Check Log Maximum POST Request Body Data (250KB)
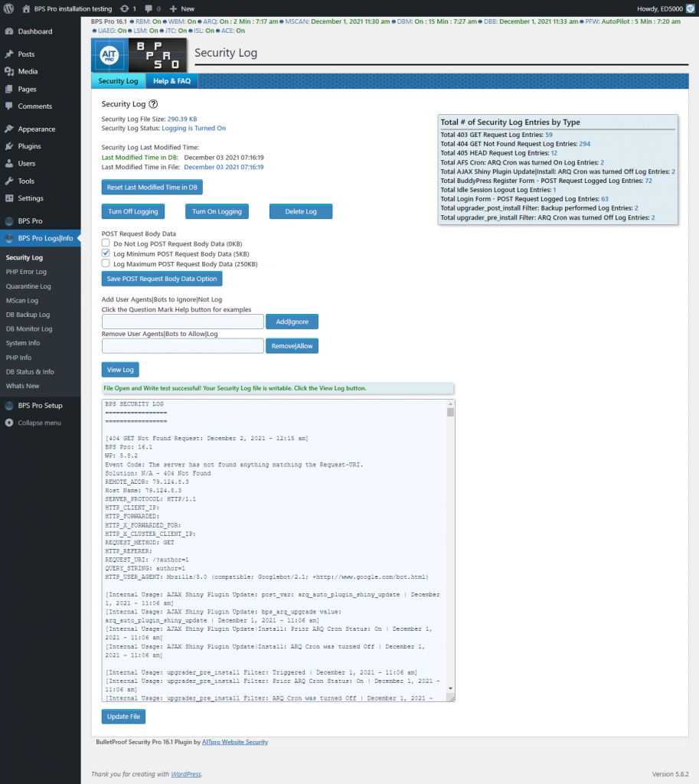The image size is (699, 784). pyautogui.click(x=105, y=263)
